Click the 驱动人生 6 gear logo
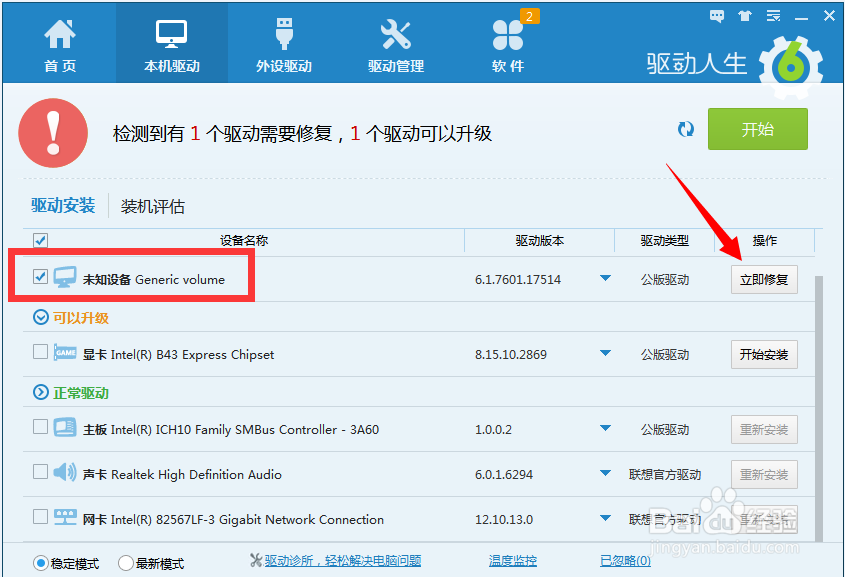845x577 pixels. [791, 67]
